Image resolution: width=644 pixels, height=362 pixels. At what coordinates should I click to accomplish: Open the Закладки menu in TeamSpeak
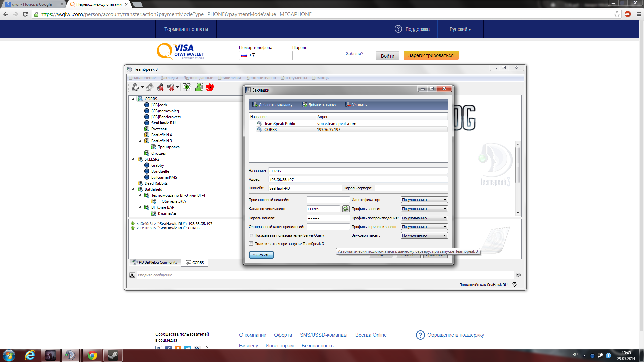coord(169,78)
